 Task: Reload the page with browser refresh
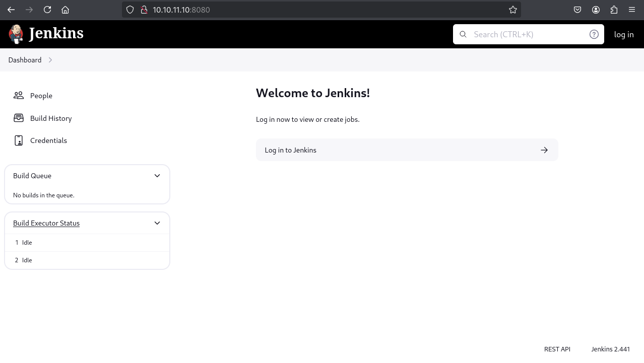(47, 10)
